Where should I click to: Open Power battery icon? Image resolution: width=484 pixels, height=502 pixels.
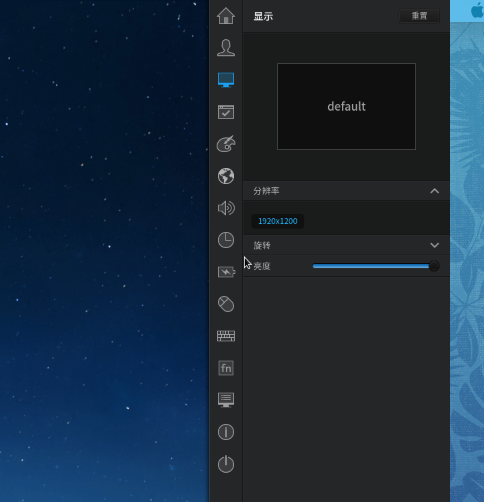(x=226, y=272)
